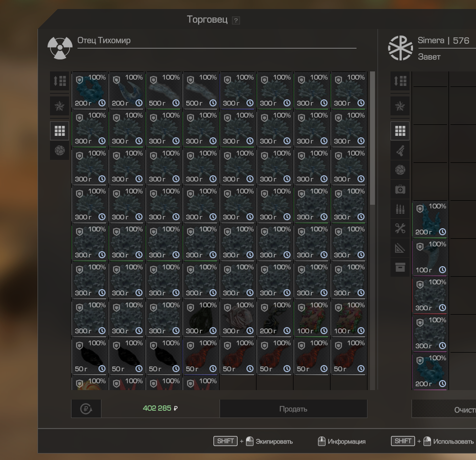
Task: Select the blue ring artifact 200 г in trader grid
Action: coord(90,90)
